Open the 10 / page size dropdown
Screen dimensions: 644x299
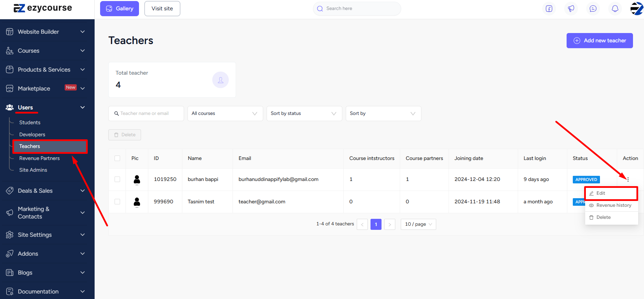pyautogui.click(x=418, y=224)
